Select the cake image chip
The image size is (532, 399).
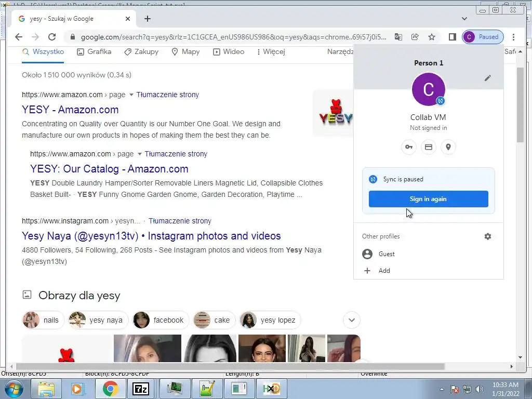coord(214,320)
